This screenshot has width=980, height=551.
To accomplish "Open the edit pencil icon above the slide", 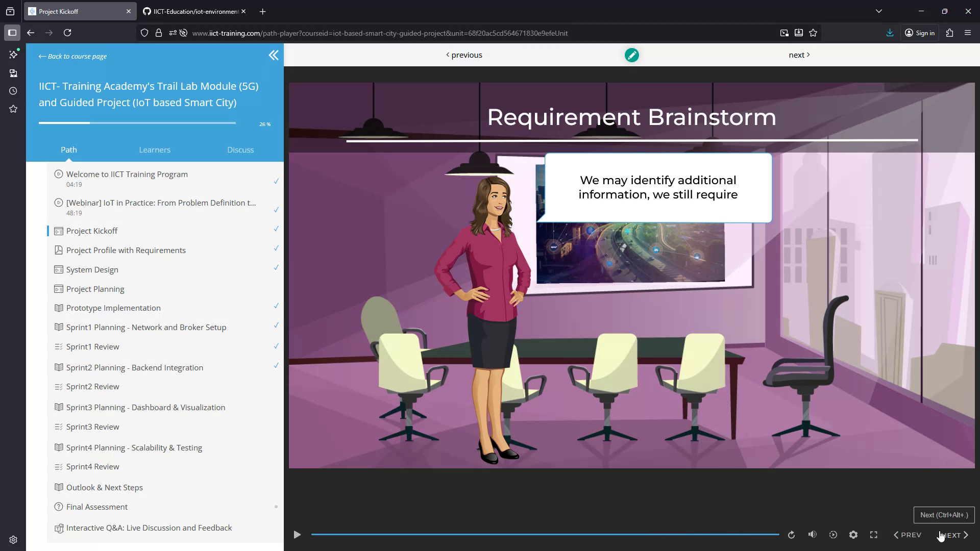I will pos(631,55).
